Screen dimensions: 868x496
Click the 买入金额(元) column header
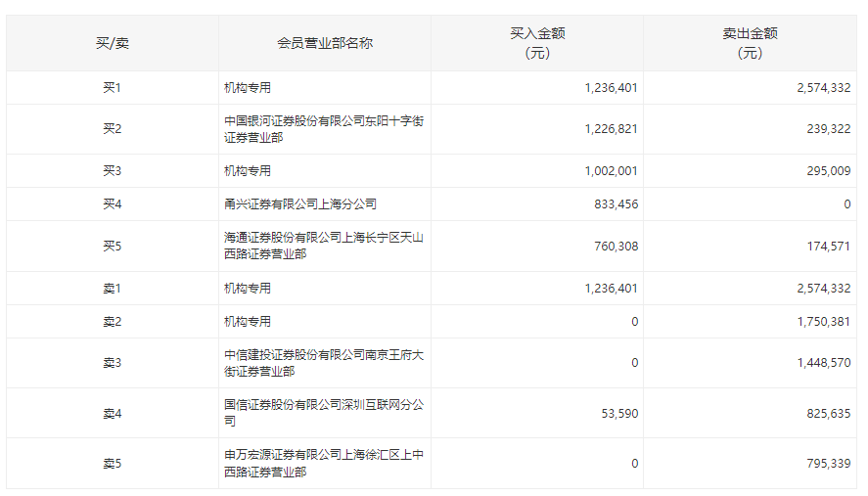(537, 43)
